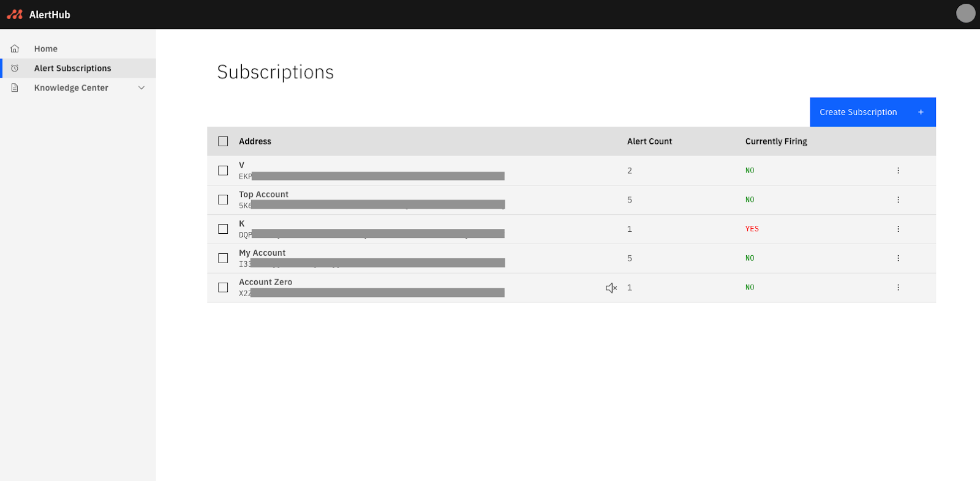This screenshot has height=481, width=980.
Task: Select the home icon in sidebar
Action: pyautogui.click(x=15, y=48)
